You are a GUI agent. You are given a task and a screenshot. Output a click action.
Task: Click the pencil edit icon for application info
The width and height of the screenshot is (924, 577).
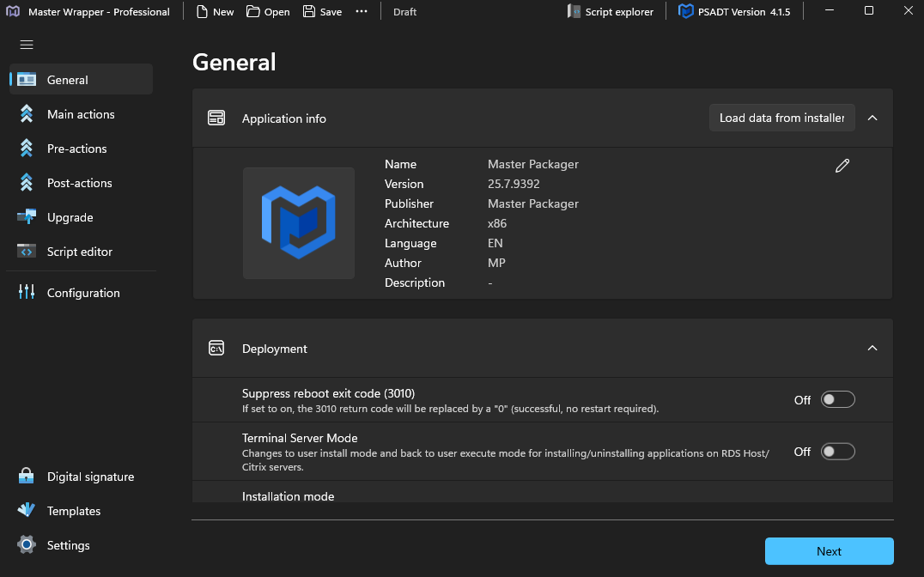click(842, 166)
